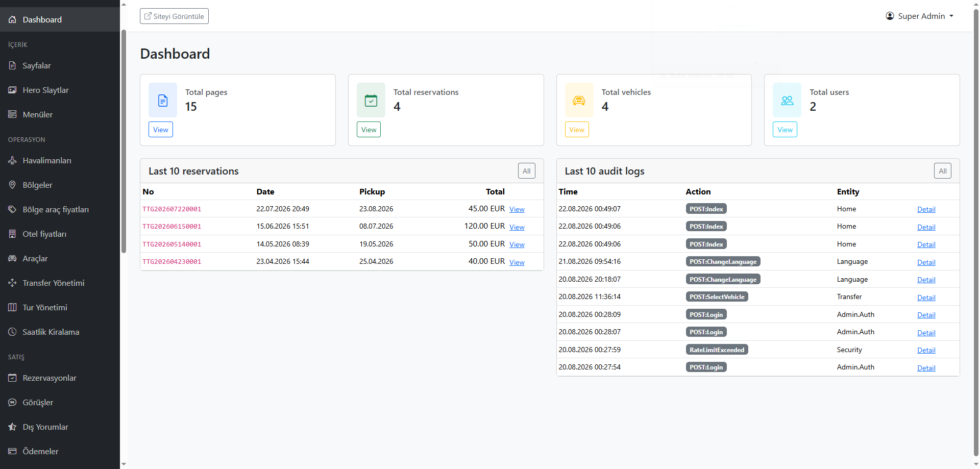The width and height of the screenshot is (980, 469).
Task: Click the Transfer Yönetimi arrows icon
Action: click(12, 283)
